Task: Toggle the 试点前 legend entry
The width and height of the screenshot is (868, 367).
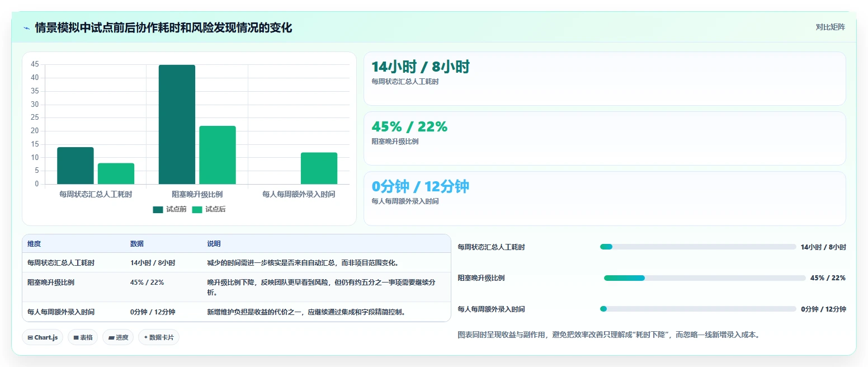Action: [x=169, y=209]
